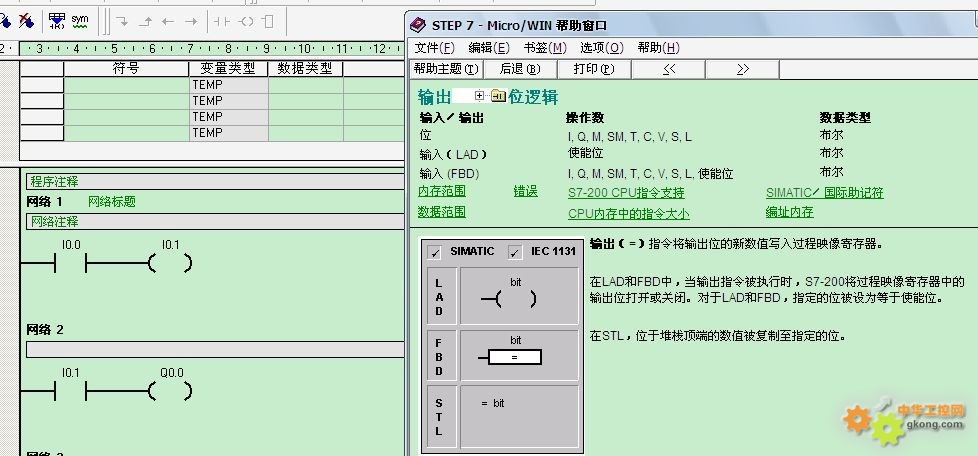Click the horizontal ruler above the variable table

(212, 48)
